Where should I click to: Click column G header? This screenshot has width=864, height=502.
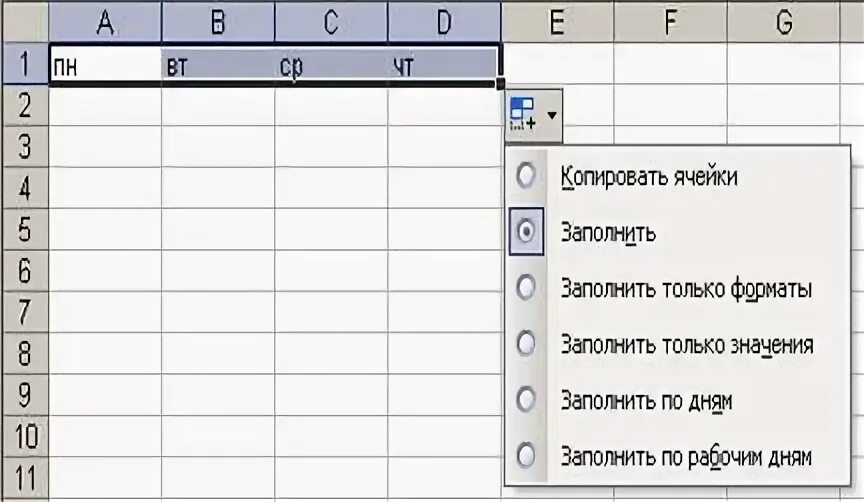[784, 22]
